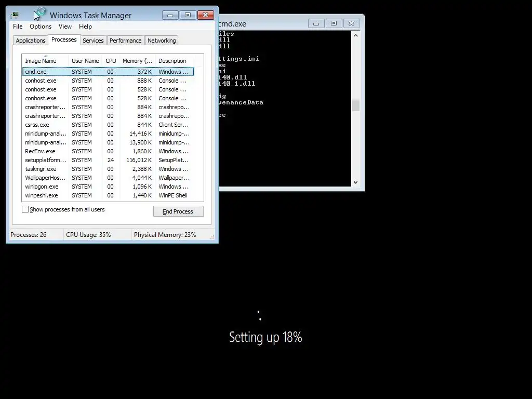Click the End Process button
532x399 pixels.
coord(178,211)
